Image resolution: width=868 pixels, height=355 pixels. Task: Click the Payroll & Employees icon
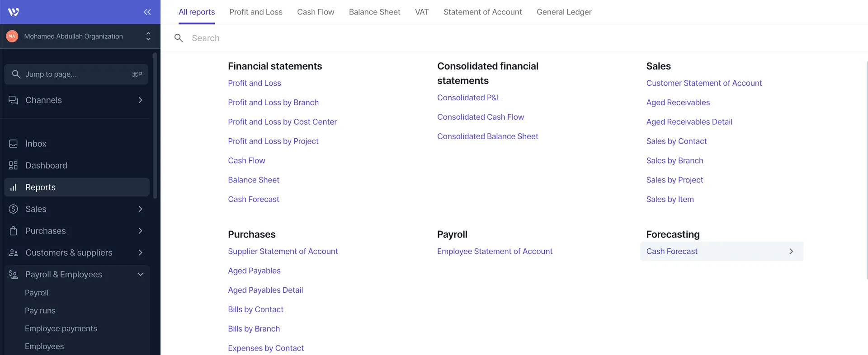[x=13, y=274]
